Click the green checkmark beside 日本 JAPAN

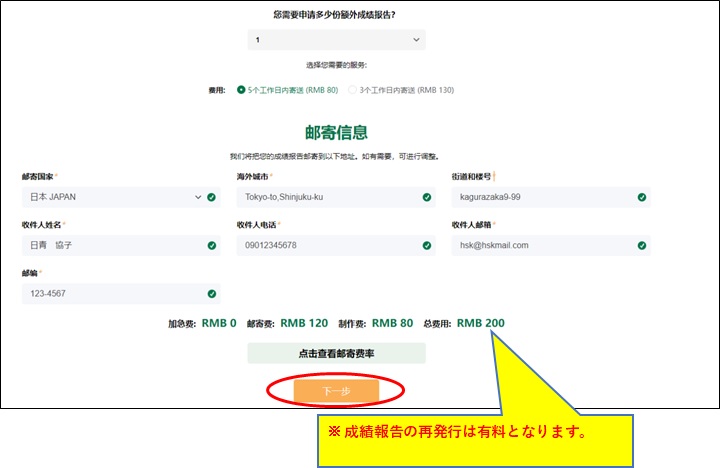tap(212, 197)
